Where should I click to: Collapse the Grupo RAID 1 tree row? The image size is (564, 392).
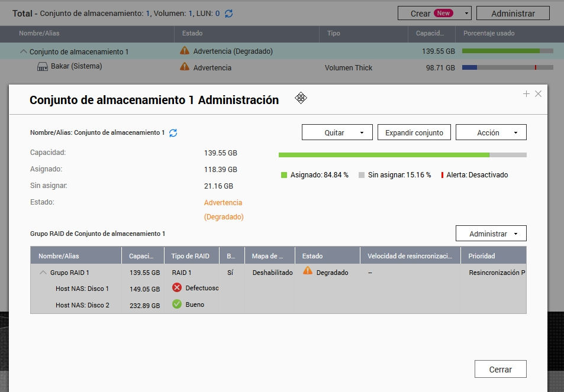[43, 273]
